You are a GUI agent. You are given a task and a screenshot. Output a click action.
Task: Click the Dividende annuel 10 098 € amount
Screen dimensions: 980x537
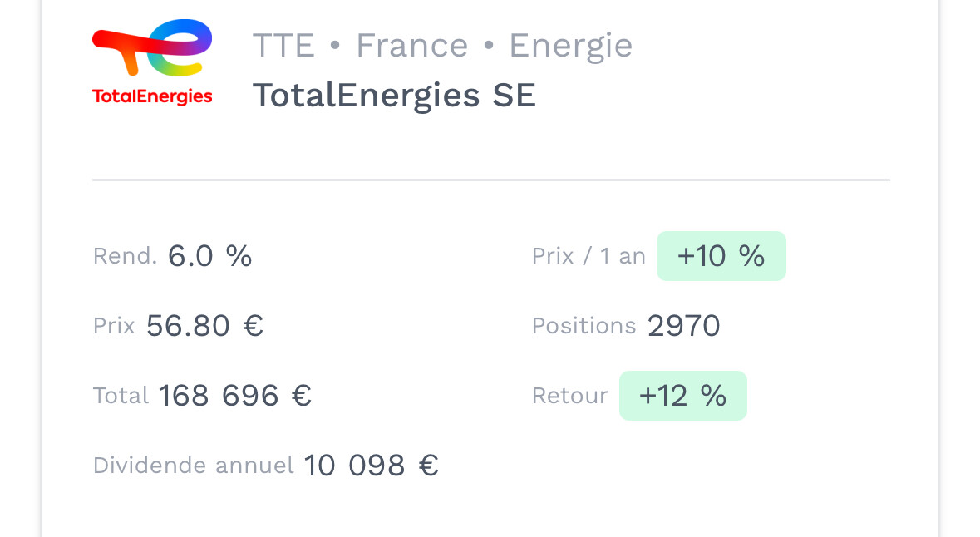click(371, 466)
